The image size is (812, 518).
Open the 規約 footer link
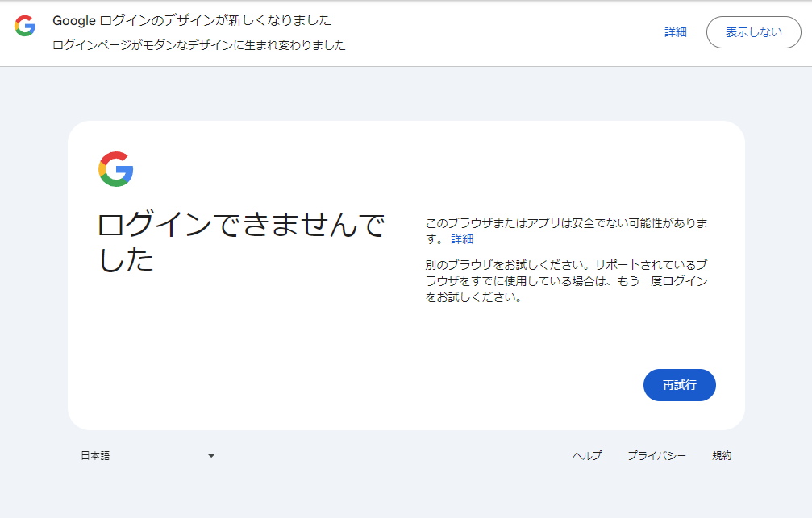[x=722, y=456]
